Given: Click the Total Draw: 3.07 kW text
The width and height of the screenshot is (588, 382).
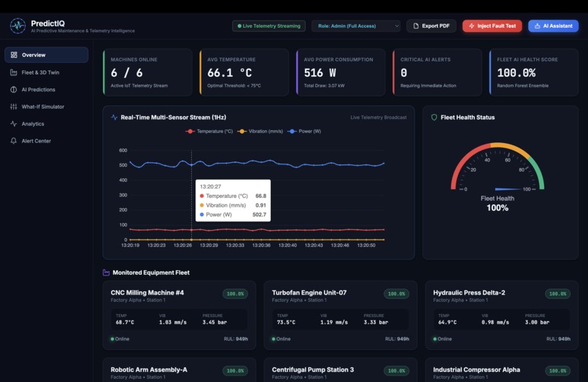Looking at the screenshot, I should click(324, 85).
